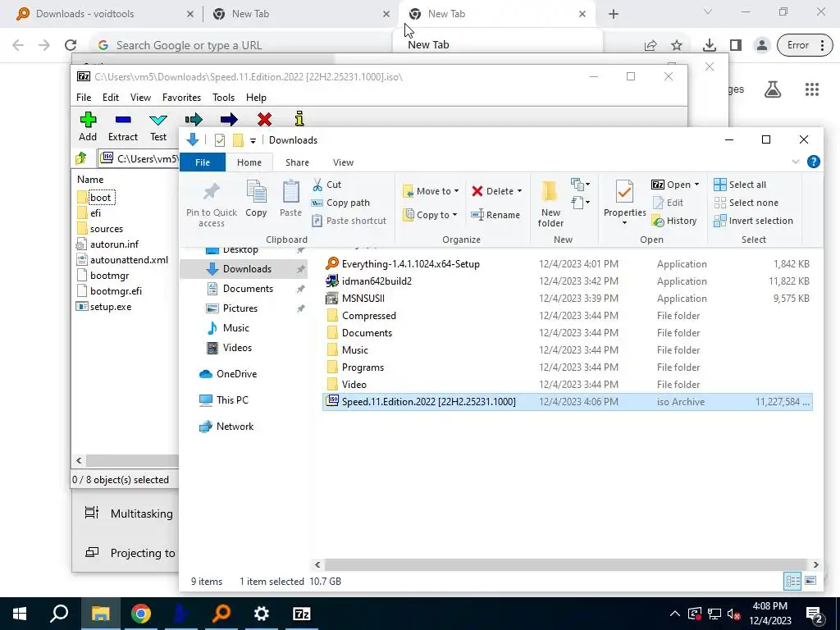Bookmark this page with star icon
The image size is (840, 630).
(x=677, y=45)
